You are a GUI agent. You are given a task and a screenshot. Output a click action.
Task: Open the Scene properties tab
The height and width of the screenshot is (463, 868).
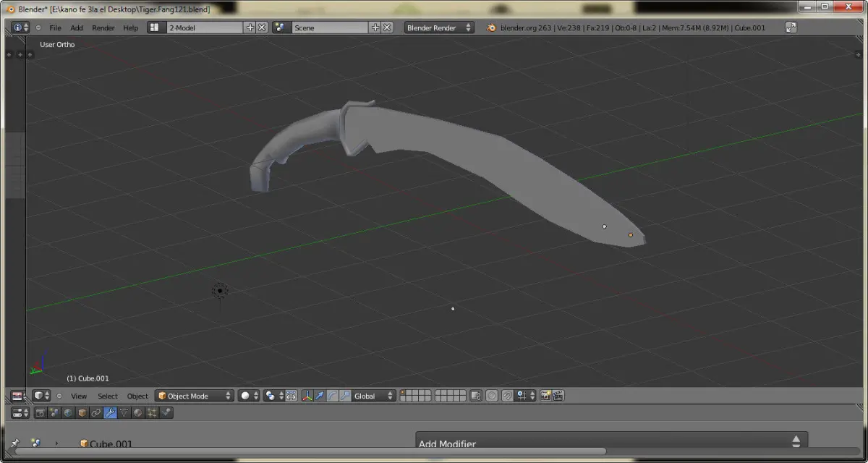click(54, 412)
